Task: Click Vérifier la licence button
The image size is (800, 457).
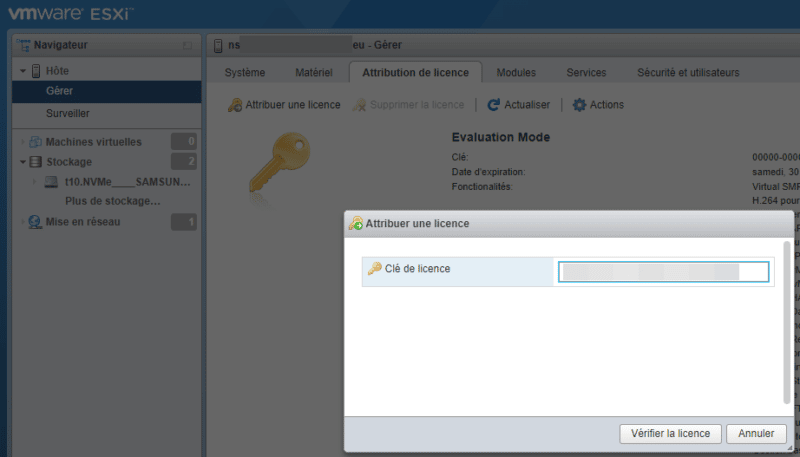Action: pos(670,434)
